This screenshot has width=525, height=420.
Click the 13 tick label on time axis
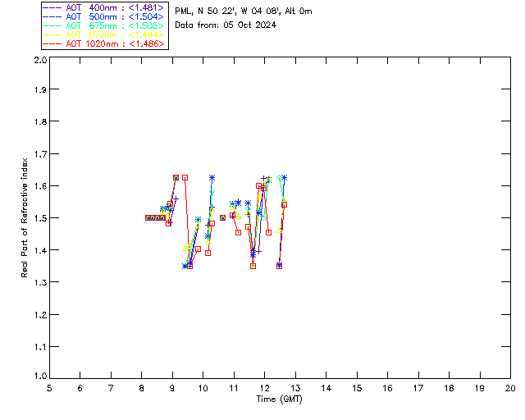tap(295, 388)
